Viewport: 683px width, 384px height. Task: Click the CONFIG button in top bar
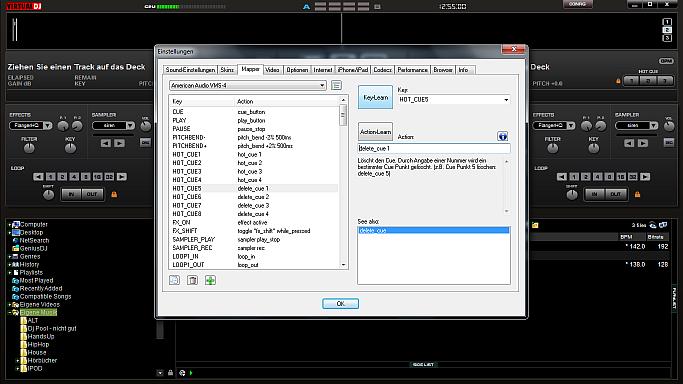pyautogui.click(x=577, y=4)
